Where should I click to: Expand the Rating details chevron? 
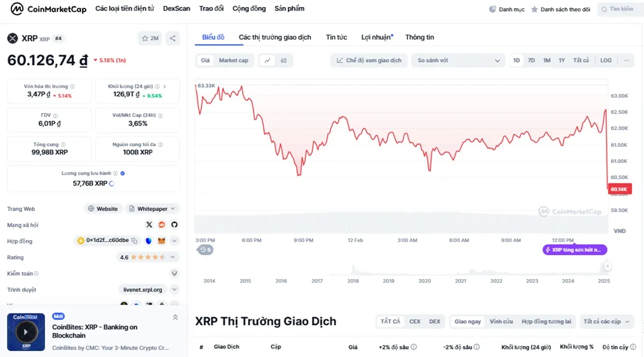173,257
